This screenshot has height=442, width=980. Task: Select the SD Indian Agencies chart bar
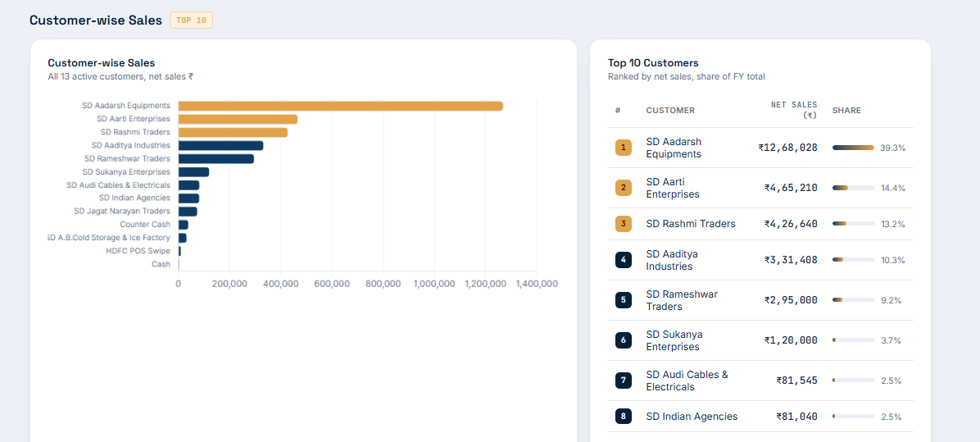tap(188, 198)
